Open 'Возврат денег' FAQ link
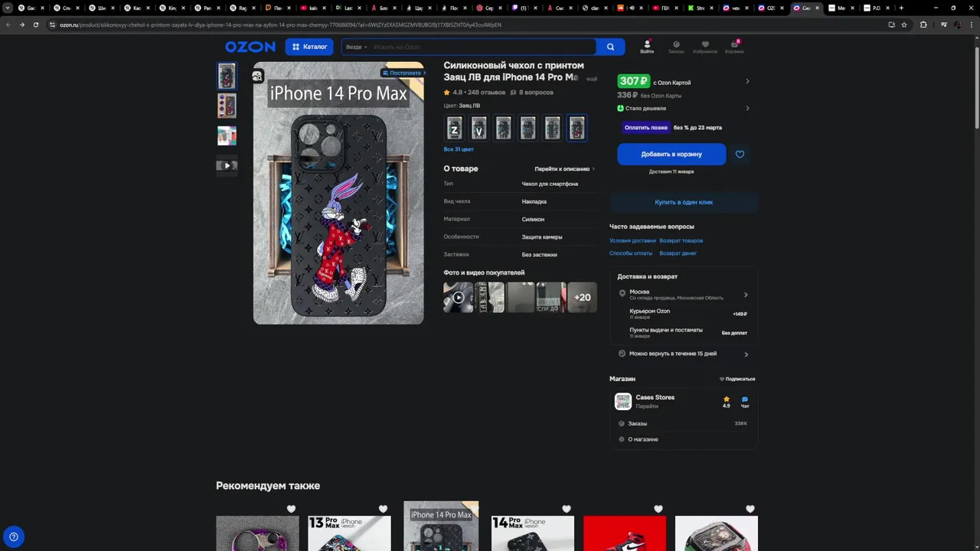Viewport: 980px width, 551px height. pyautogui.click(x=678, y=253)
